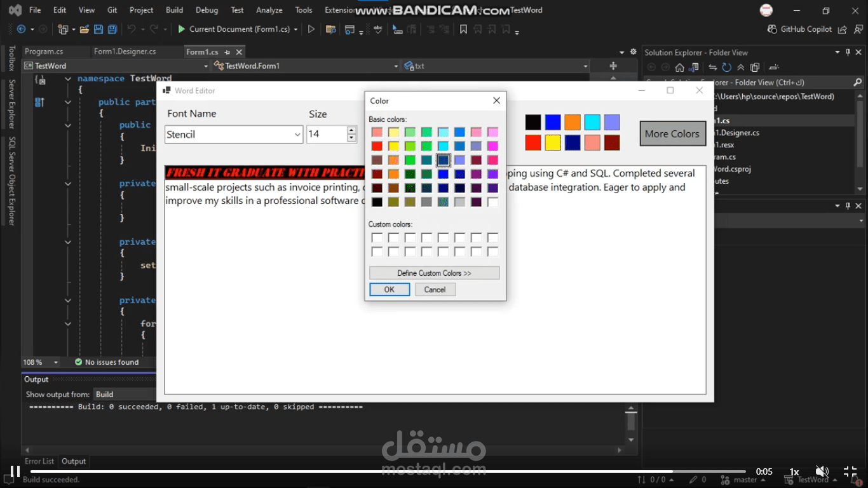Pause the video playback
Viewport: 868px width, 488px height.
tap(15, 471)
